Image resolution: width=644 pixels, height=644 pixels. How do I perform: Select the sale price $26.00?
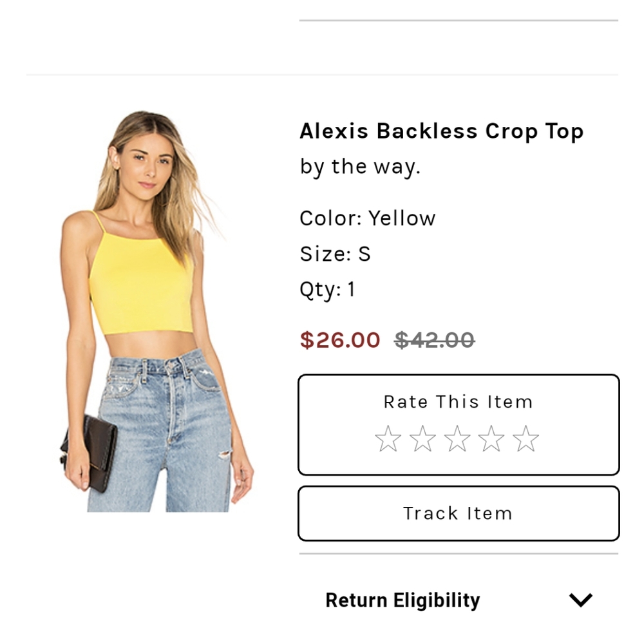click(340, 340)
